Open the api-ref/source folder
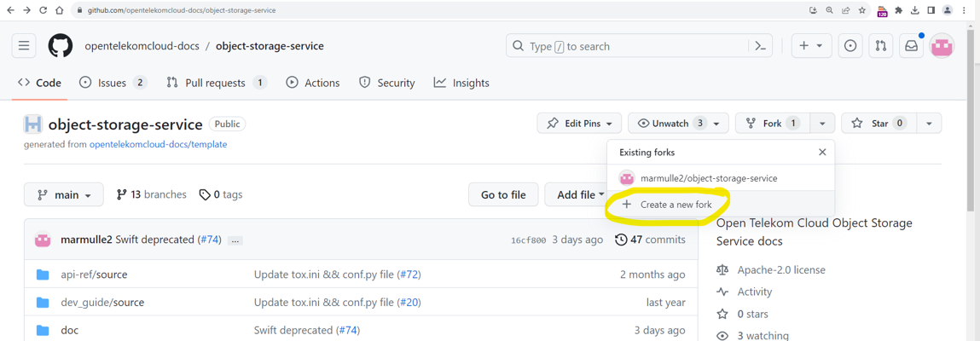Screen dimensions: 980x341 (94, 275)
